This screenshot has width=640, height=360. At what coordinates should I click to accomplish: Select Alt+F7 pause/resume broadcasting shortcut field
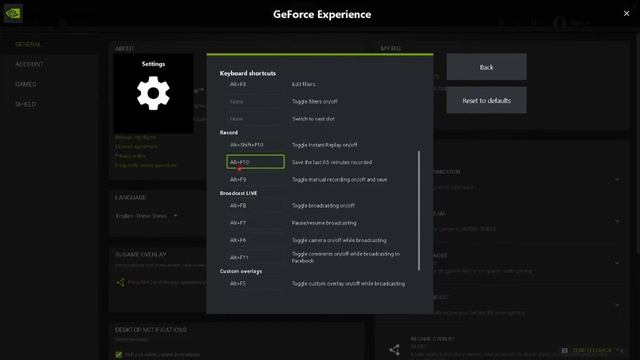(255, 223)
